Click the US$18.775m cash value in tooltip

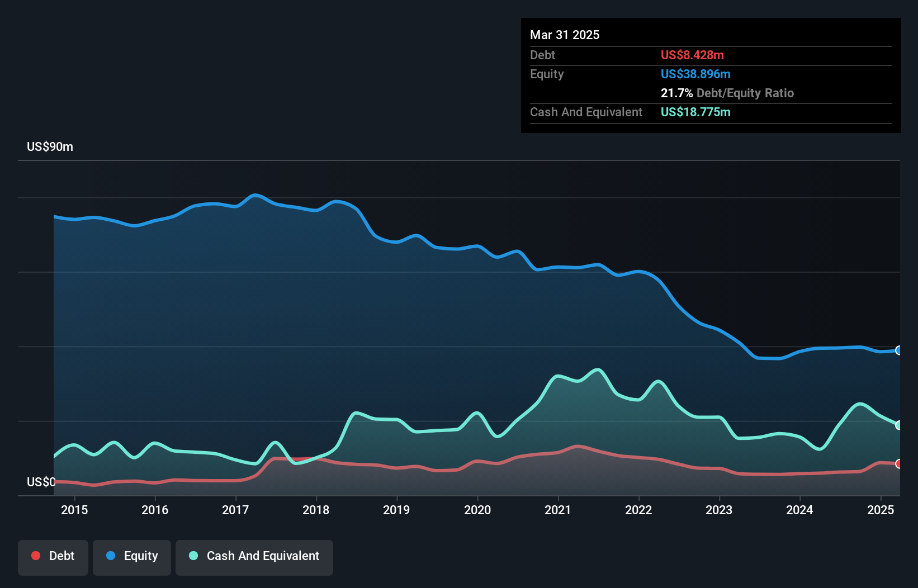(695, 112)
